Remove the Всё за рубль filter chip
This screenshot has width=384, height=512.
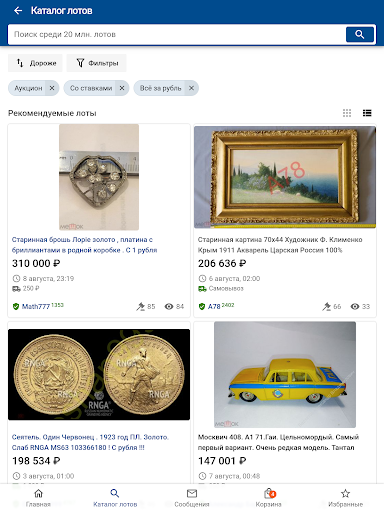(x=191, y=88)
